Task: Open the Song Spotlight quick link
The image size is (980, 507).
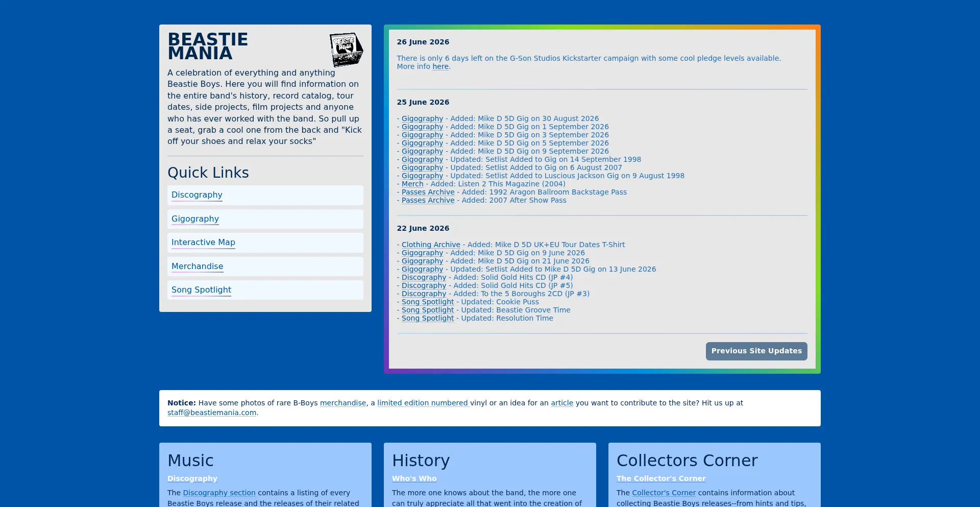Action: pyautogui.click(x=201, y=290)
